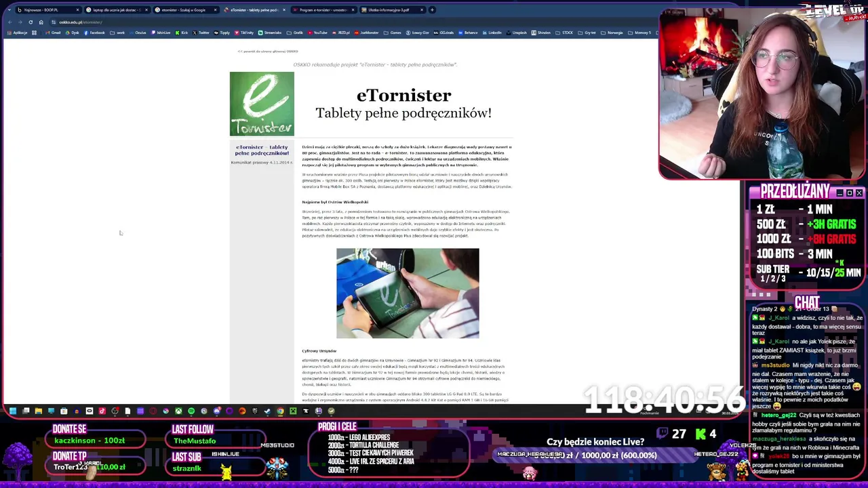
Task: Open the Dysk (Drive) bookmark
Action: pos(73,33)
